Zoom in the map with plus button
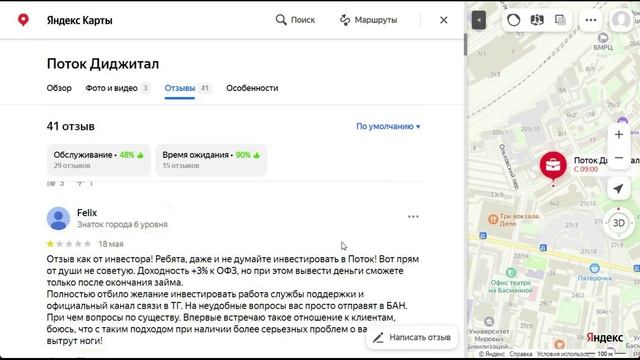640x360 pixels. (619, 134)
